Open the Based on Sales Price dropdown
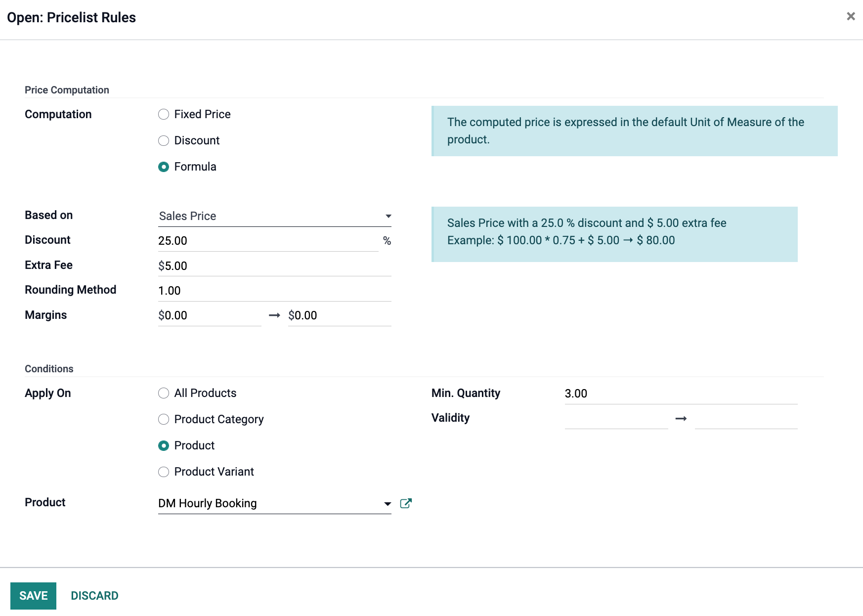This screenshot has width=863, height=616. click(x=275, y=216)
